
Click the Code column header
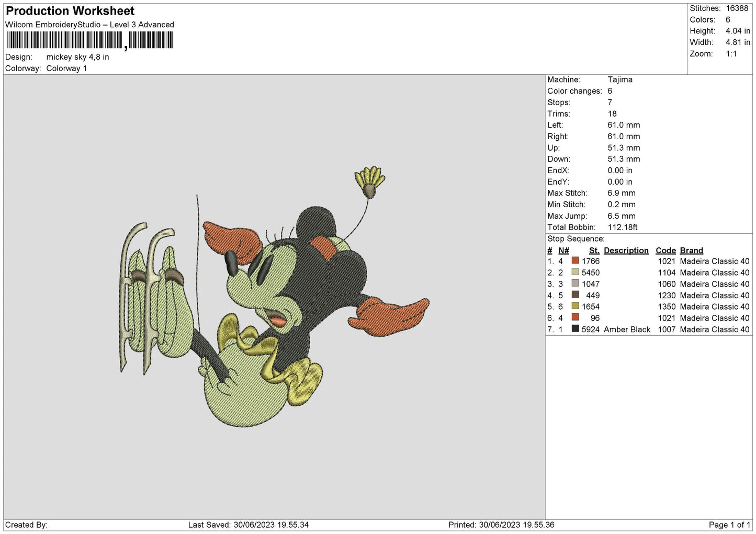(665, 251)
